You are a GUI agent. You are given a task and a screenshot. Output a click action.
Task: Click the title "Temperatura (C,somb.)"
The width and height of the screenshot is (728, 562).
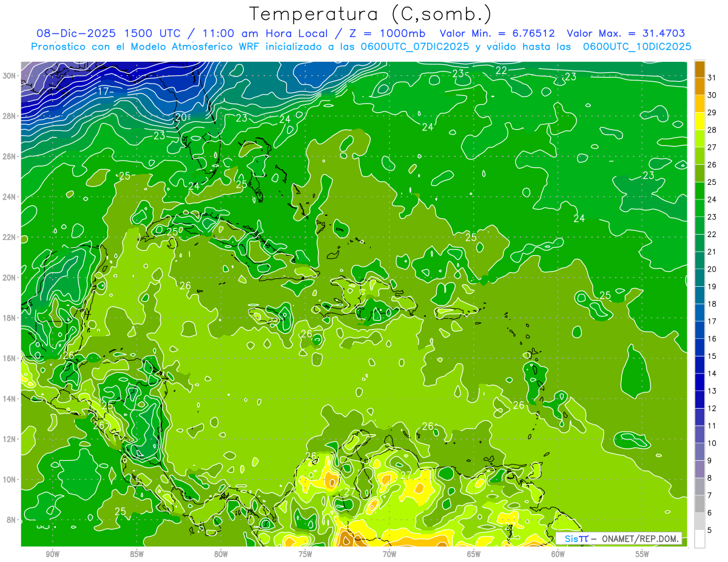tap(371, 14)
